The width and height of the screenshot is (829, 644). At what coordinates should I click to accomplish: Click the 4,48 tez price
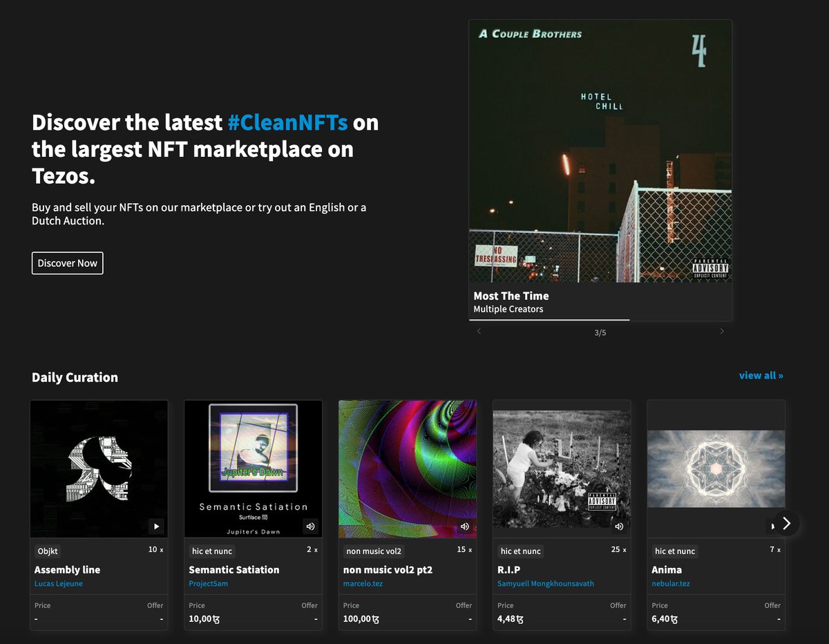pyautogui.click(x=510, y=619)
